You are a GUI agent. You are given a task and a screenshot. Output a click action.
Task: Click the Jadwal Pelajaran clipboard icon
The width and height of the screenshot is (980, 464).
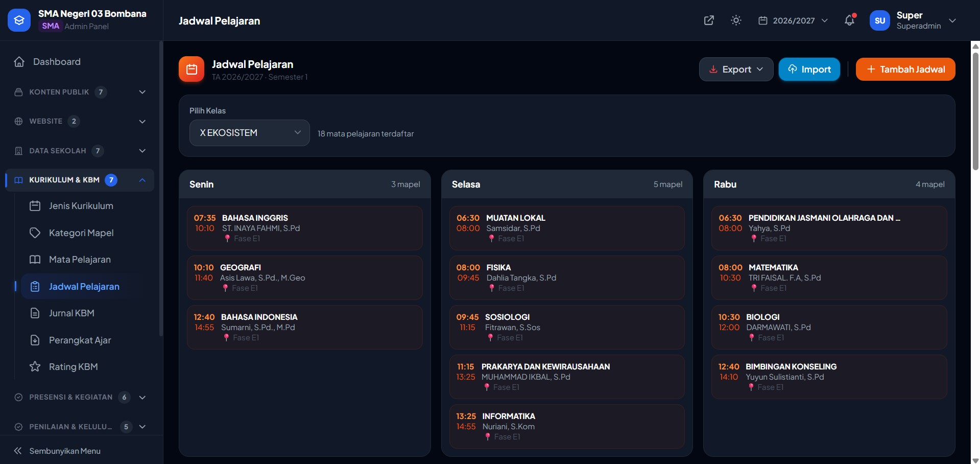click(x=35, y=287)
